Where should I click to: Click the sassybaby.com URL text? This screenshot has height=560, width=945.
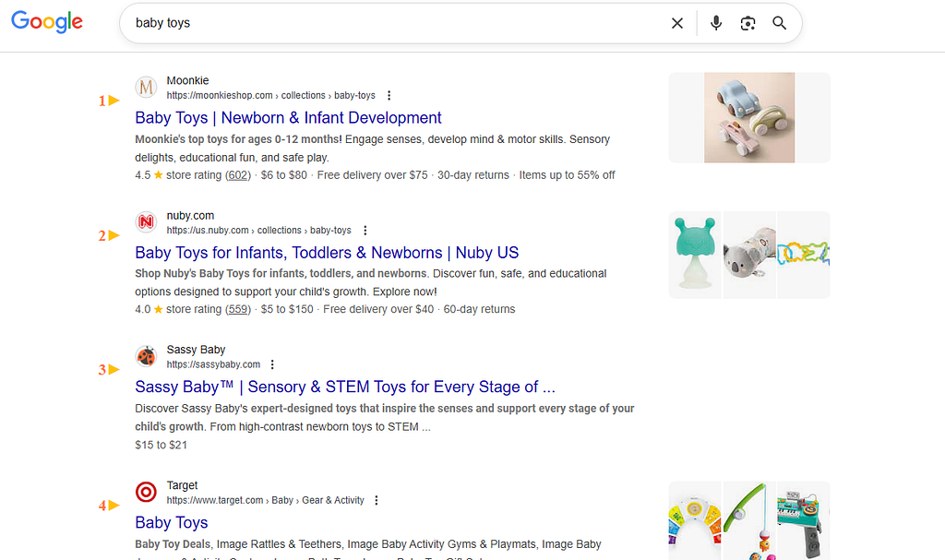click(213, 364)
